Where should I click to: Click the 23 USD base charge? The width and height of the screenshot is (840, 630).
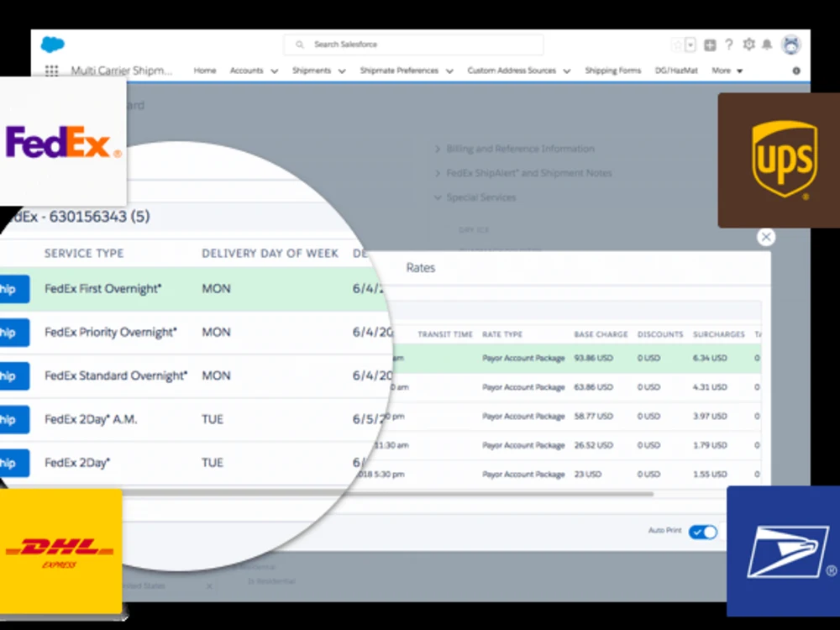coord(588,474)
